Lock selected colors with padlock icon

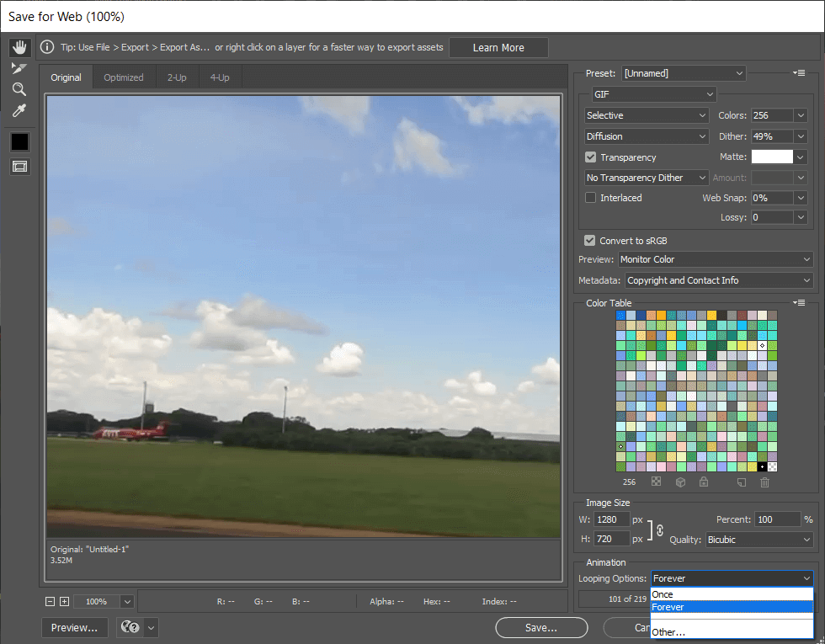tap(703, 482)
